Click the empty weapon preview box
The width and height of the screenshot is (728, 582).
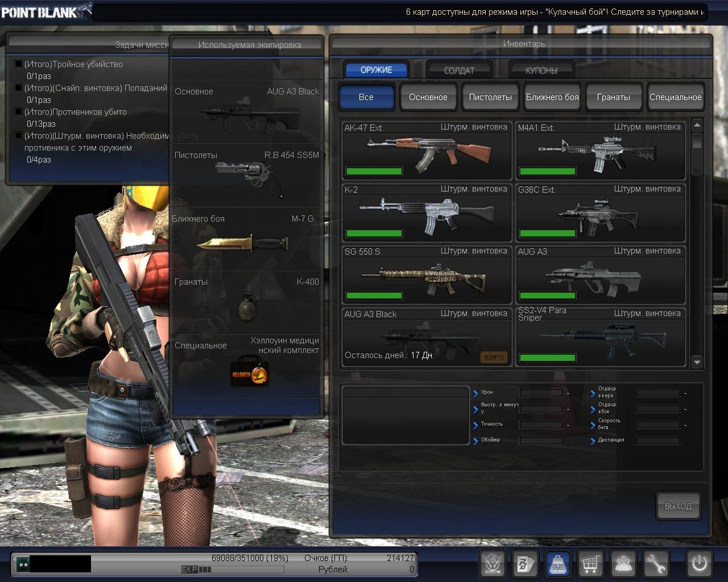pos(406,415)
